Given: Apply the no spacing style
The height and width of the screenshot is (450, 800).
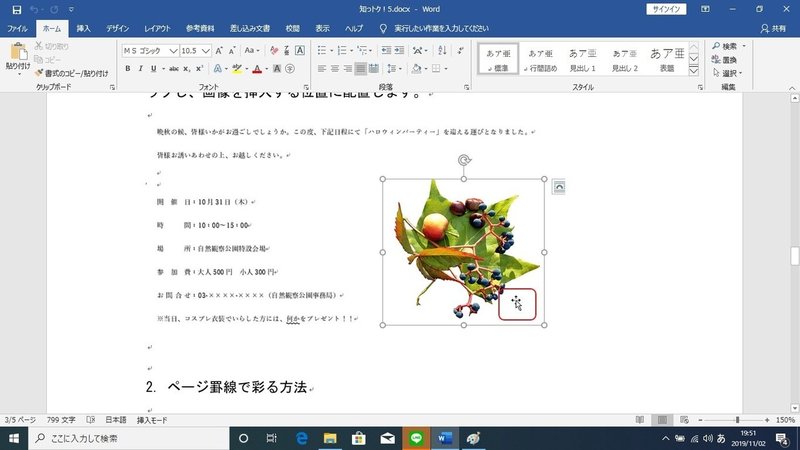Looking at the screenshot, I should click(540, 59).
